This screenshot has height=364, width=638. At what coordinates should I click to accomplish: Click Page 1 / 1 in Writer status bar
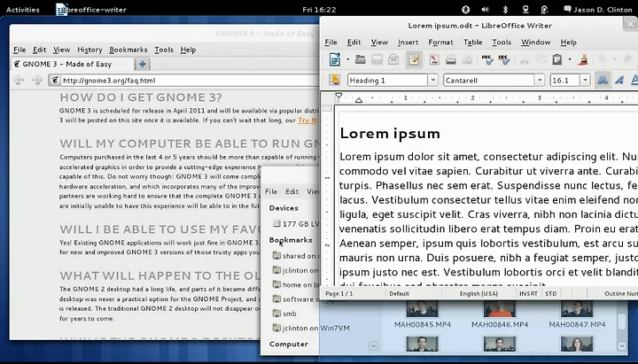(338, 293)
